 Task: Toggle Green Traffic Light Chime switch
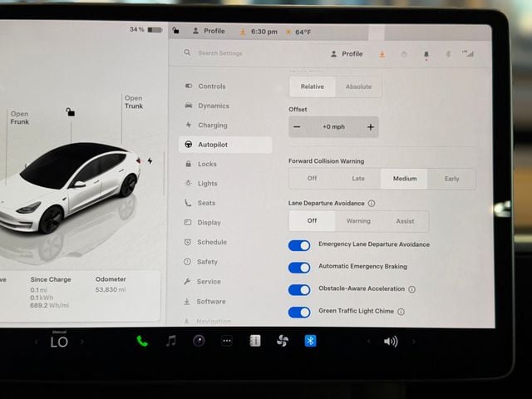(x=299, y=313)
